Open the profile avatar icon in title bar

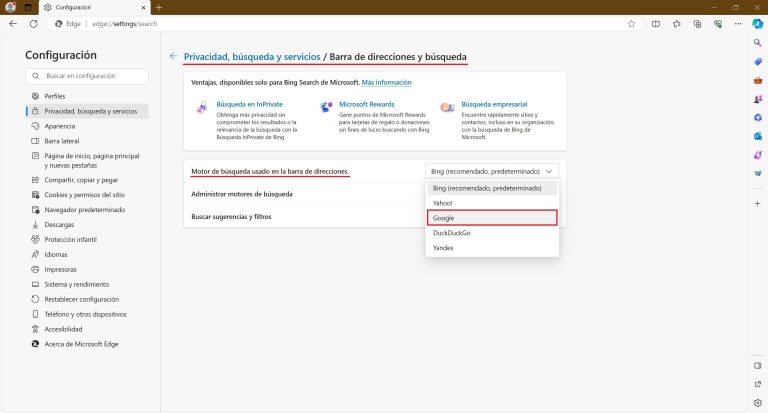coord(10,7)
